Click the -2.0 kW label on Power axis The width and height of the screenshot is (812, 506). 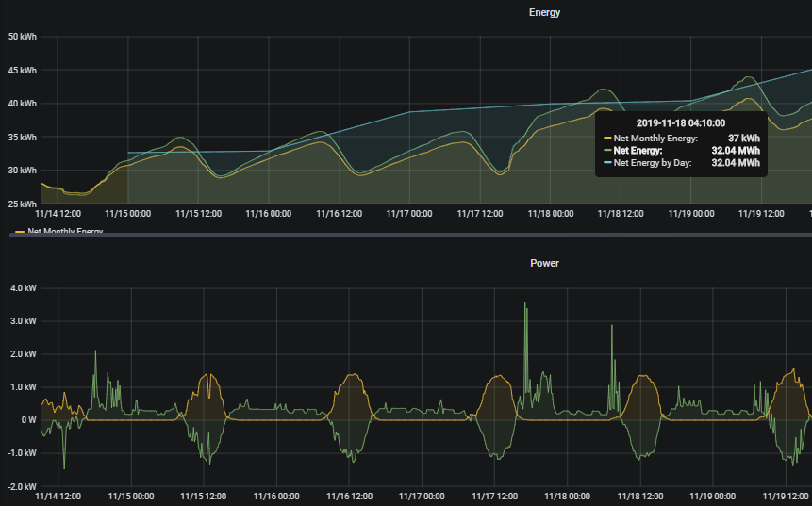[22, 486]
